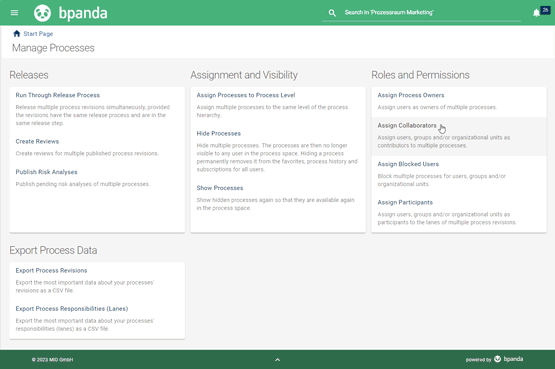
Task: Click the Assignment and Visibility heading
Action: [244, 75]
